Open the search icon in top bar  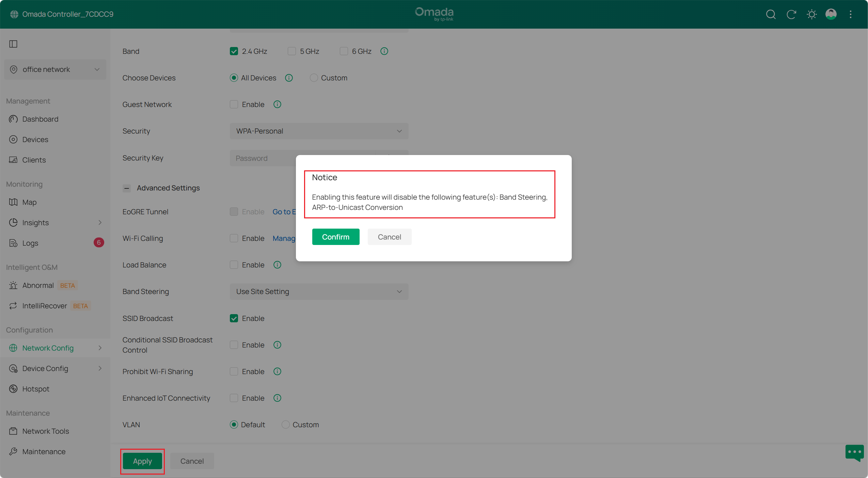point(771,14)
